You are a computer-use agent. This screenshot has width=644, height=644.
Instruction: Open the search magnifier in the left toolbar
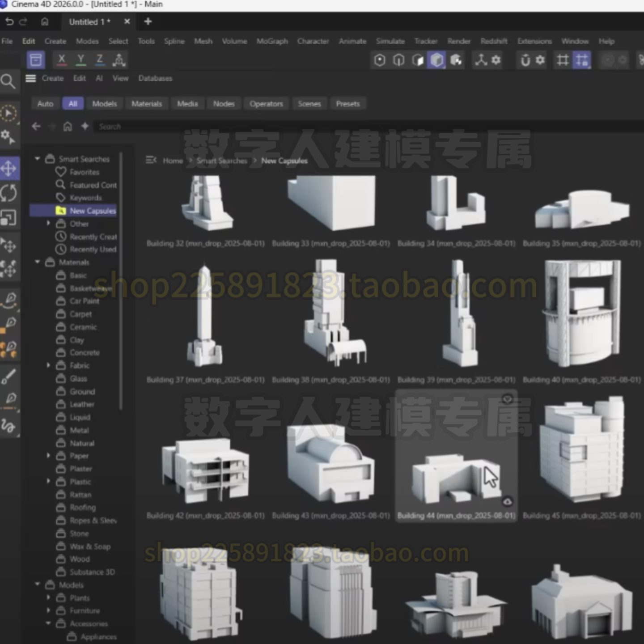point(8,81)
